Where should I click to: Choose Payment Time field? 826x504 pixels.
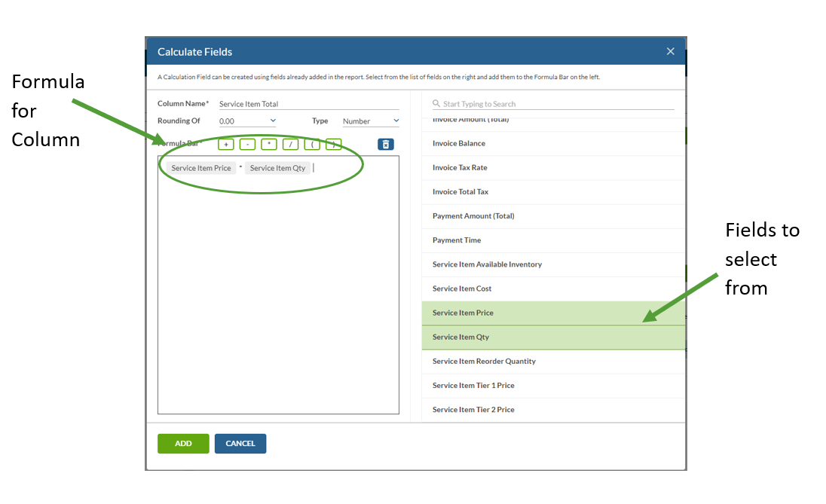pos(553,240)
